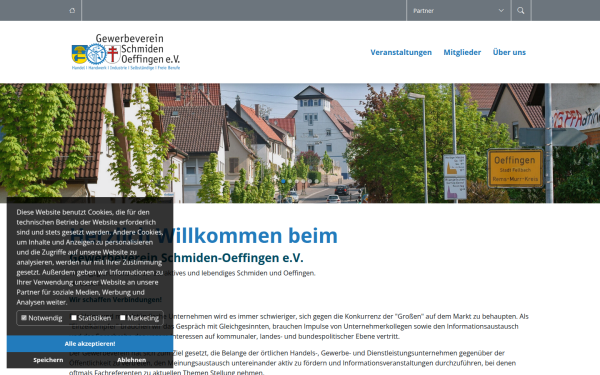Go to the Mitglieder page
This screenshot has width=600, height=375.
pyautogui.click(x=462, y=52)
